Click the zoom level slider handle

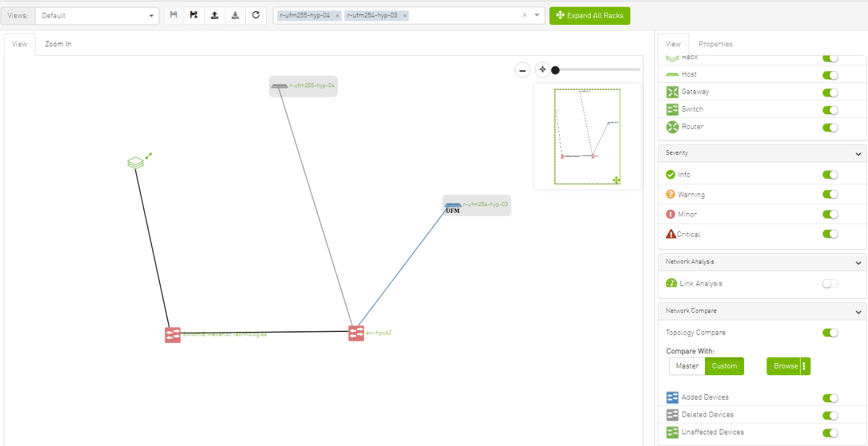(555, 70)
